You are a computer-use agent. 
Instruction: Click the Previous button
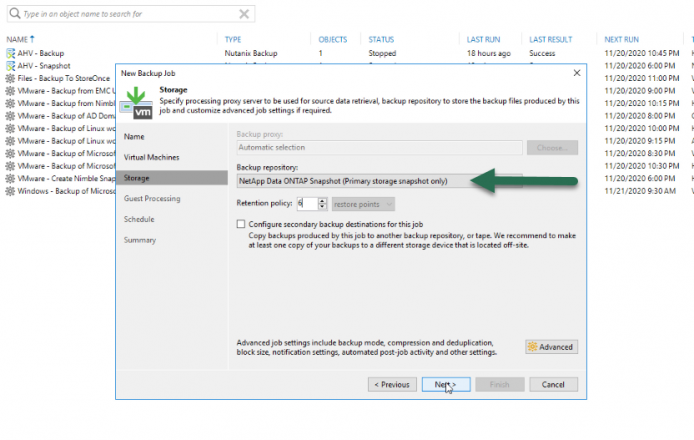pos(392,384)
